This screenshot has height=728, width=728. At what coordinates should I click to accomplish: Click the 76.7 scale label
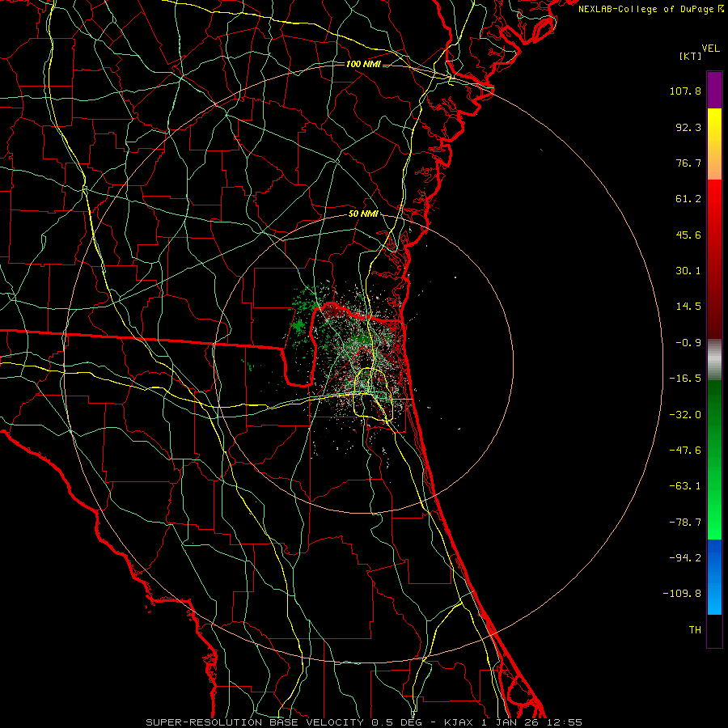[688, 163]
